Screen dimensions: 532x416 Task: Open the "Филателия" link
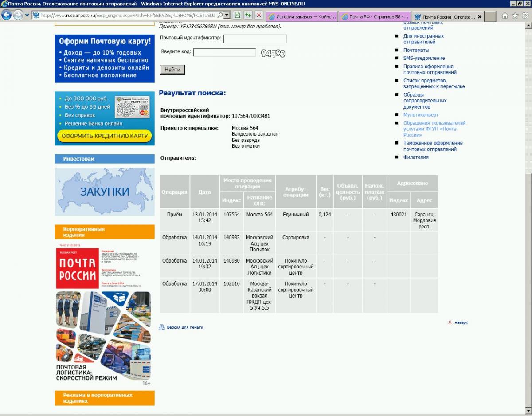[416, 157]
